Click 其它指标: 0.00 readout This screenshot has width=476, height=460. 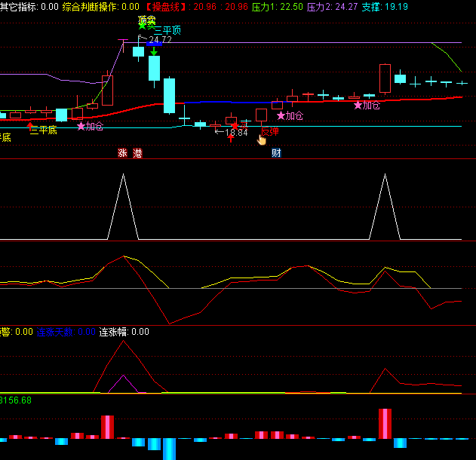coord(29,7)
